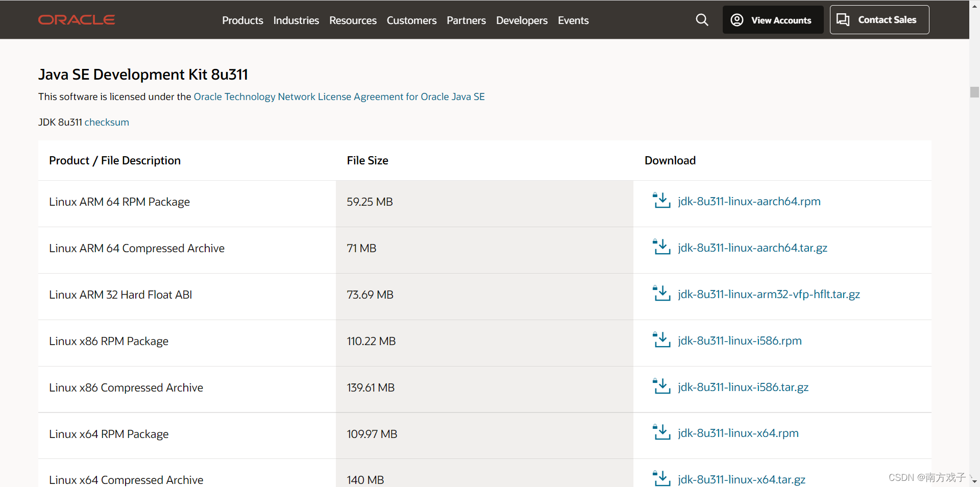Open the Customers menu
This screenshot has width=980, height=487.
pos(411,20)
